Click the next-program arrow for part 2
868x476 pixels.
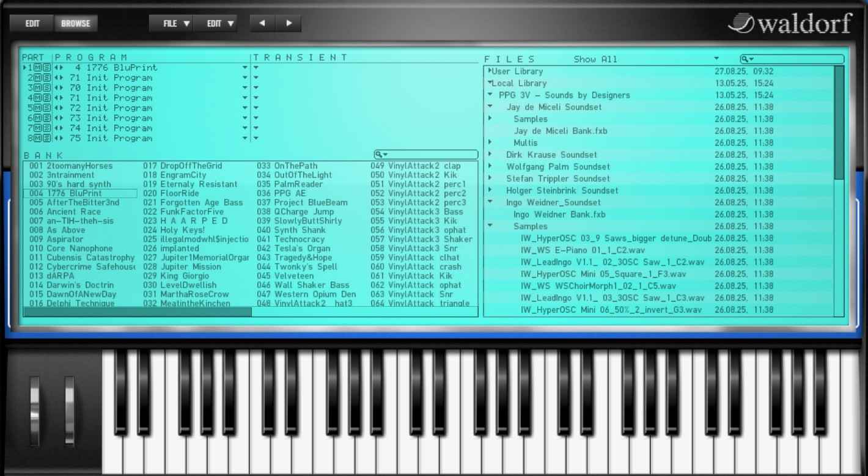pos(62,78)
